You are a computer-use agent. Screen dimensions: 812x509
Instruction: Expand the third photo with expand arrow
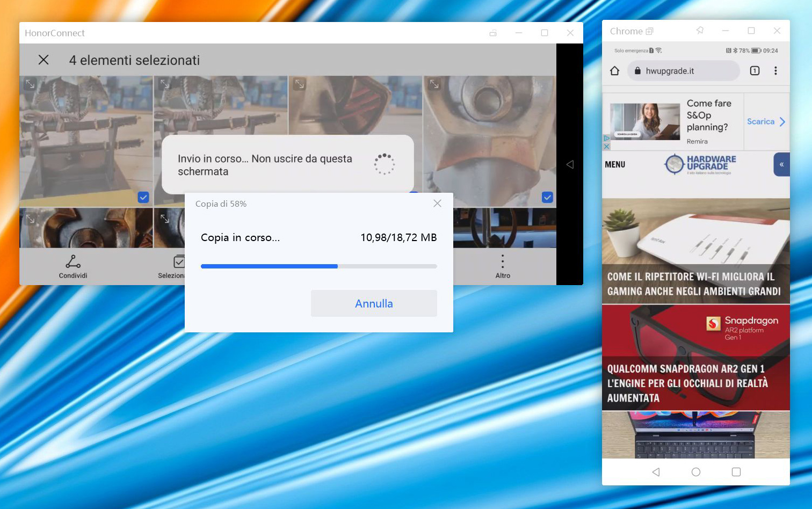[299, 84]
